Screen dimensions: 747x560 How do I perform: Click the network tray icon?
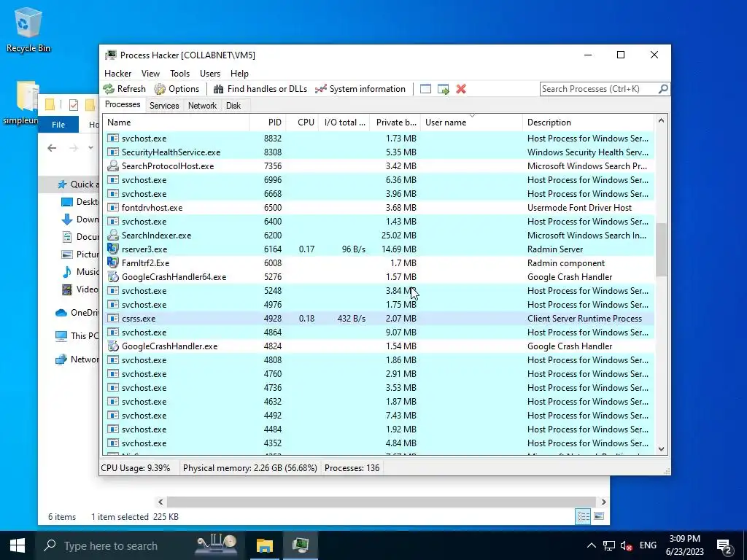[609, 545]
